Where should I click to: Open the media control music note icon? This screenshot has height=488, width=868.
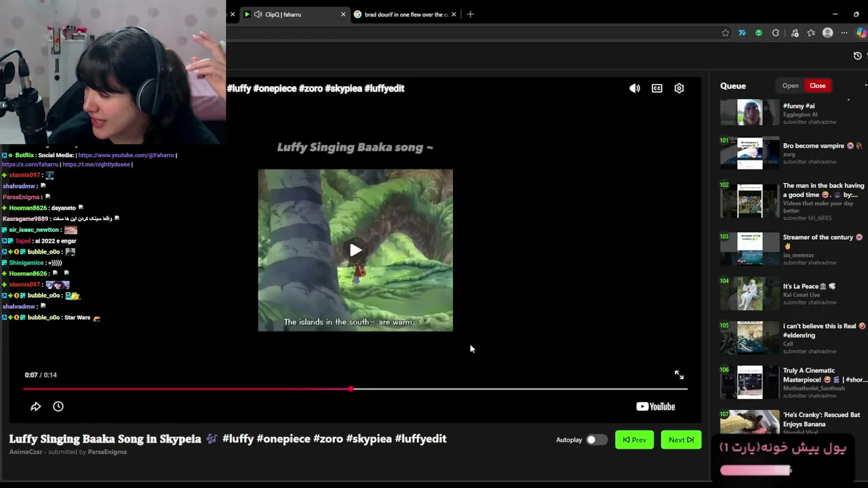pyautogui.click(x=795, y=33)
